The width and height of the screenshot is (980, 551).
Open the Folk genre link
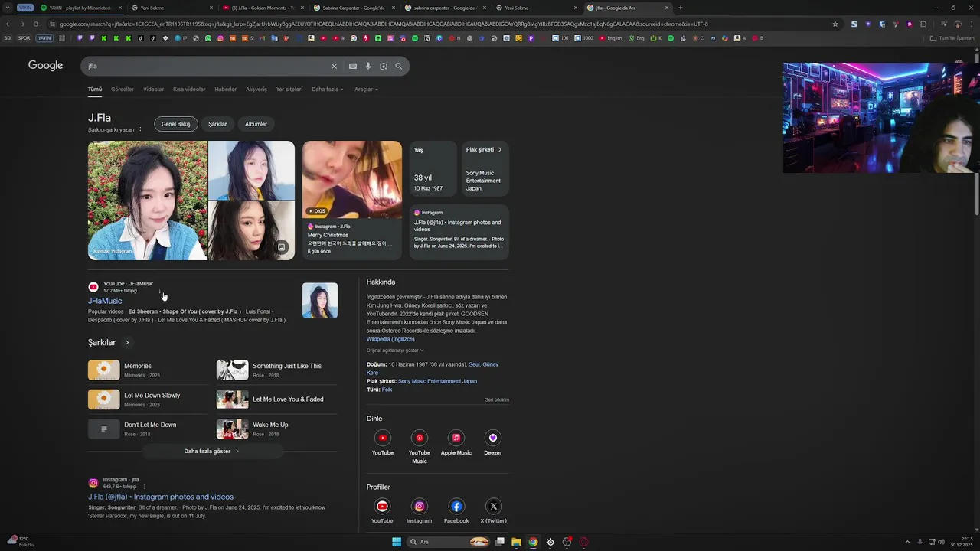coord(387,390)
